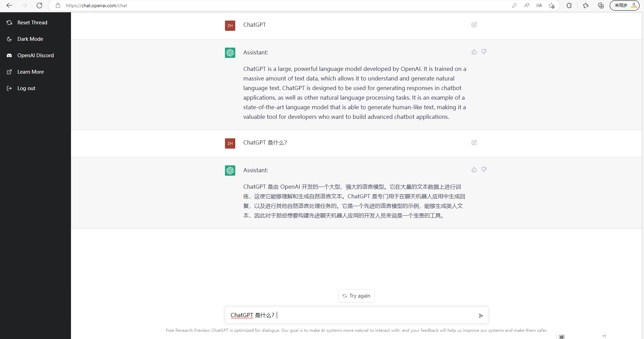Click the send message arrow icon

tap(481, 315)
